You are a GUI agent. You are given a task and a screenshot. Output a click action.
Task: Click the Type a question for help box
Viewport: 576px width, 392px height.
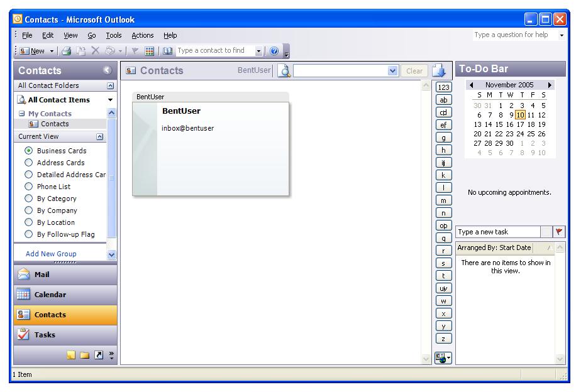coord(516,35)
